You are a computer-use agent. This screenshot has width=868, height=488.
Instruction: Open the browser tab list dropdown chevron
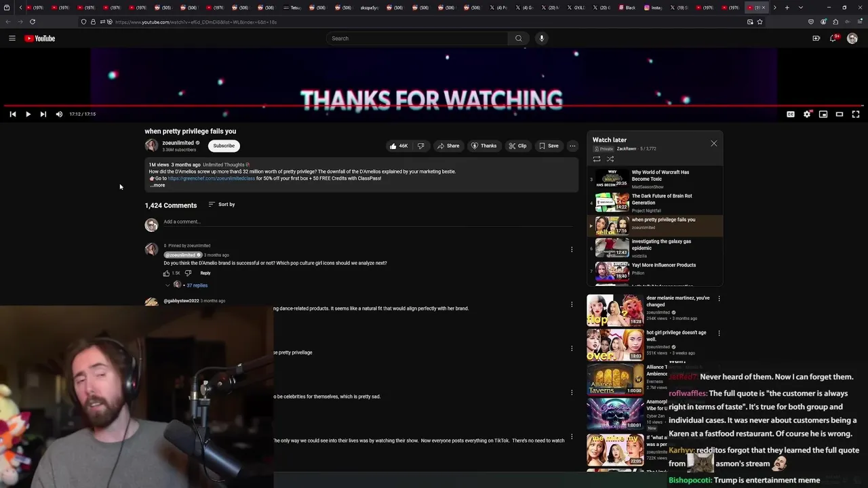tap(801, 7)
